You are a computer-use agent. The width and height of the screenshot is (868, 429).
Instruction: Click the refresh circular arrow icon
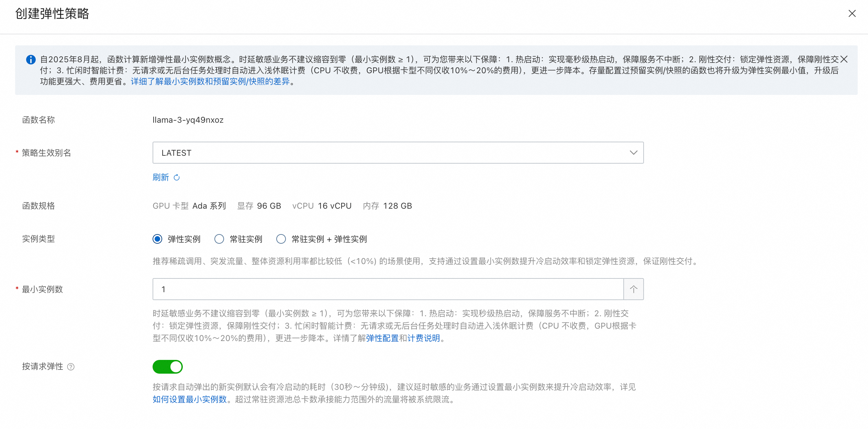pyautogui.click(x=177, y=177)
